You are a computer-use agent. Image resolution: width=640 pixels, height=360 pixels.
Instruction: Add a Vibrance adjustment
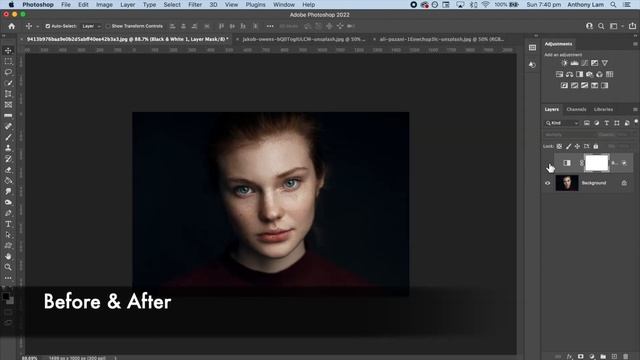click(604, 63)
